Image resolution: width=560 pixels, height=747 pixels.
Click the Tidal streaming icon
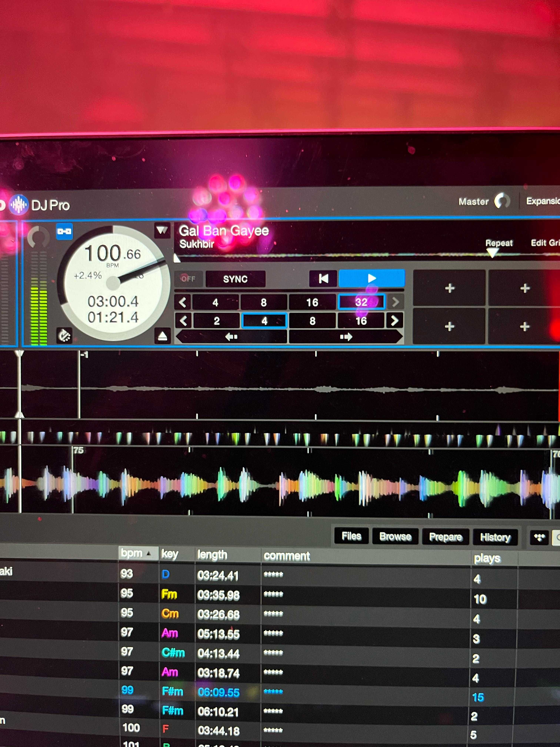(x=539, y=538)
